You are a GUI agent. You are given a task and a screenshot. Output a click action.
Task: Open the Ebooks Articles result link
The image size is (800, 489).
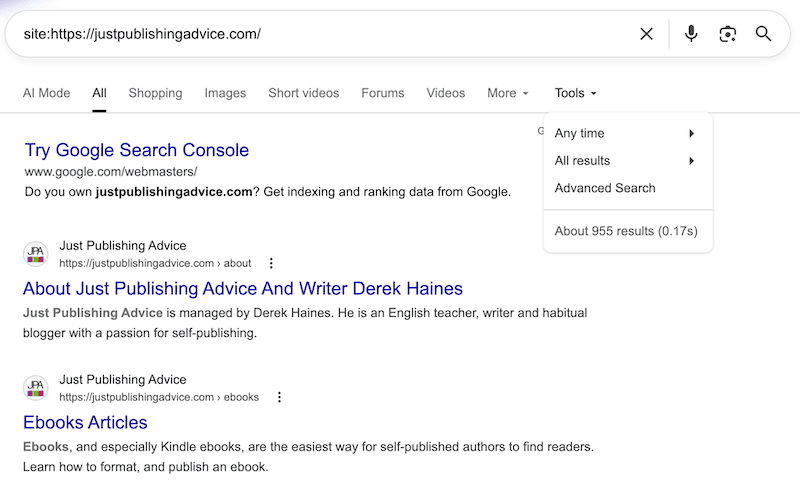(x=85, y=423)
